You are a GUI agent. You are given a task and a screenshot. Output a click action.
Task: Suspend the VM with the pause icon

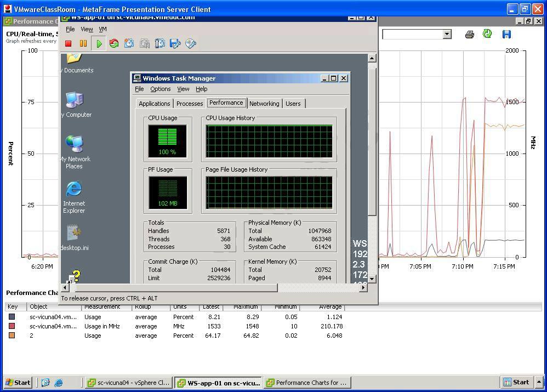pos(83,44)
